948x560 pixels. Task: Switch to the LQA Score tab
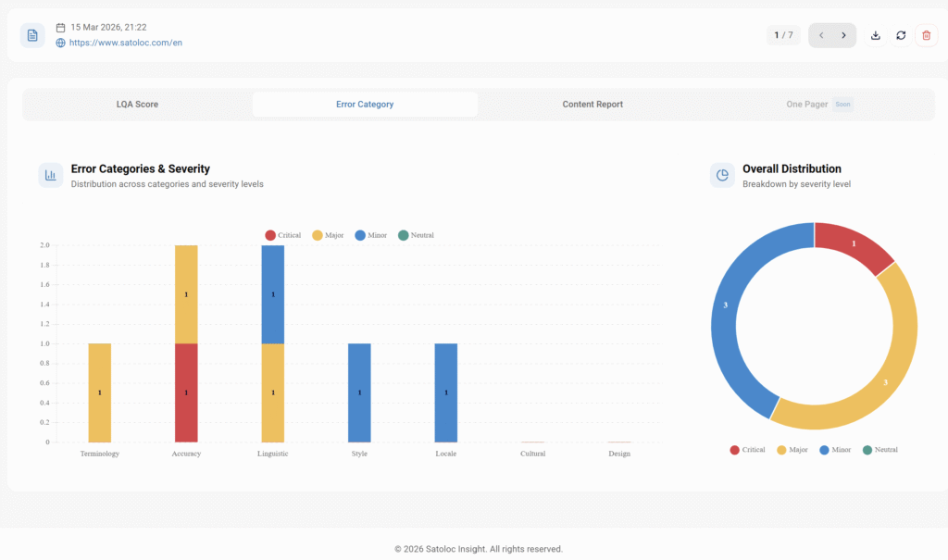[137, 105]
